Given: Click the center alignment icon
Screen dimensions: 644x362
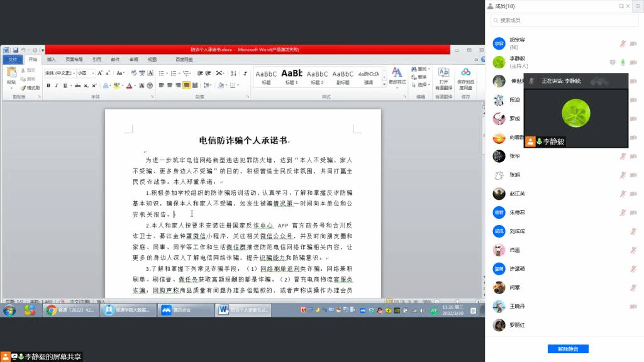Looking at the screenshot, I should click(170, 85).
